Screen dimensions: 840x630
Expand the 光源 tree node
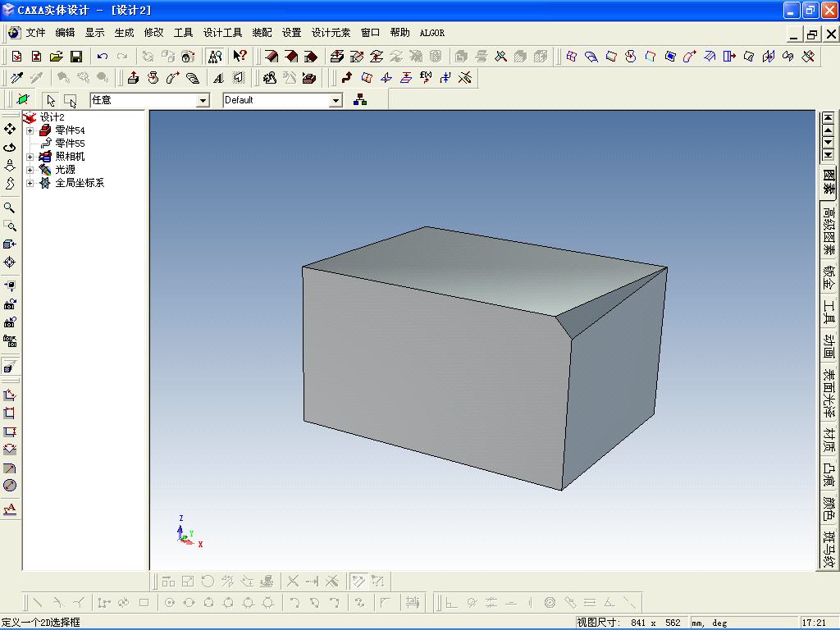[30, 170]
